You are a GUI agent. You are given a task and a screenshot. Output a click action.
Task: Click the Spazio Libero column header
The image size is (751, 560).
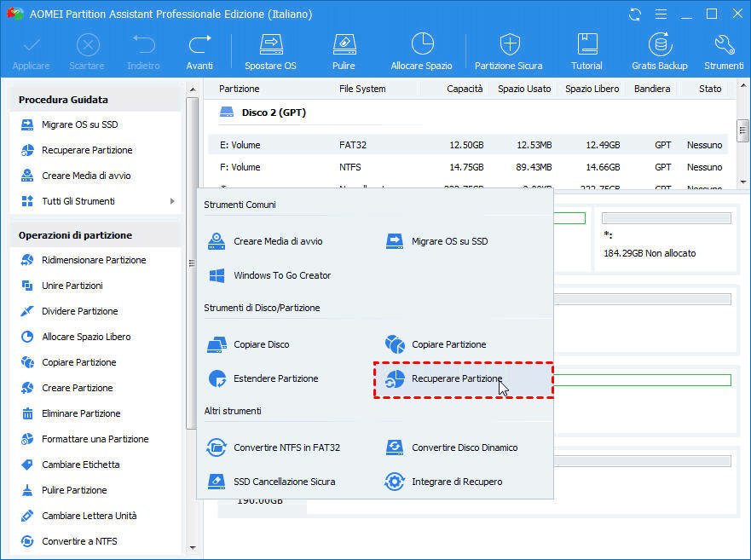tap(592, 89)
